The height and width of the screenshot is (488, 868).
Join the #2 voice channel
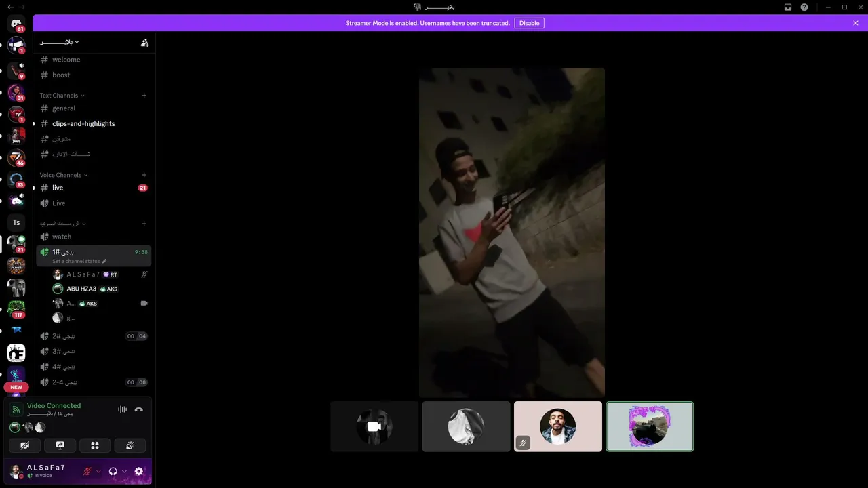click(x=94, y=336)
